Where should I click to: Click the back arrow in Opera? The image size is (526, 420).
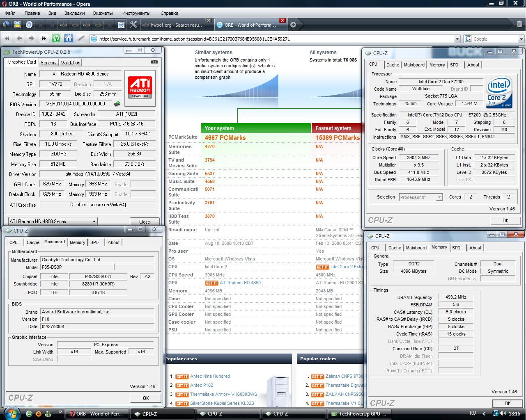[x=19, y=39]
